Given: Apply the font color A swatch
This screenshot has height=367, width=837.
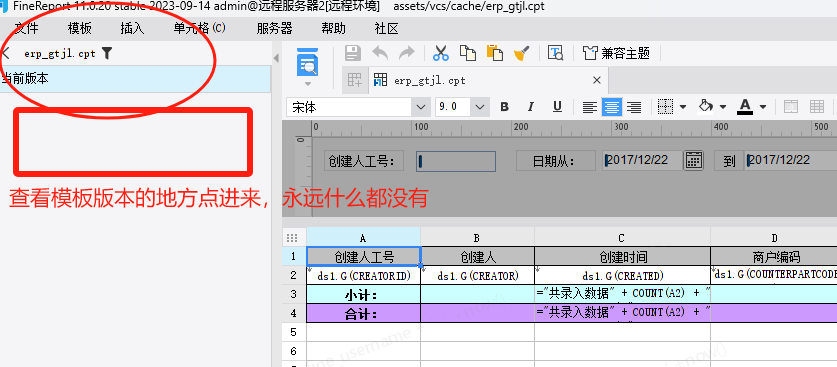Looking at the screenshot, I should pyautogui.click(x=745, y=107).
